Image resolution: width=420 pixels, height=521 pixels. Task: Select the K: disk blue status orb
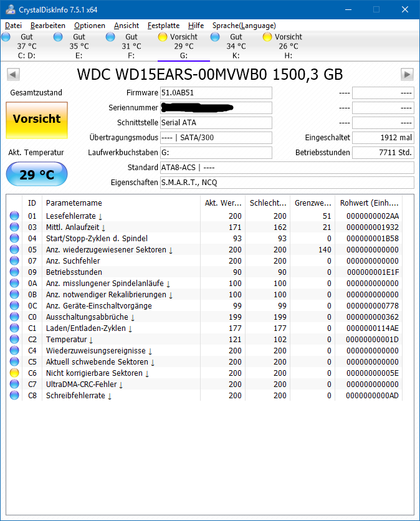tap(215, 37)
